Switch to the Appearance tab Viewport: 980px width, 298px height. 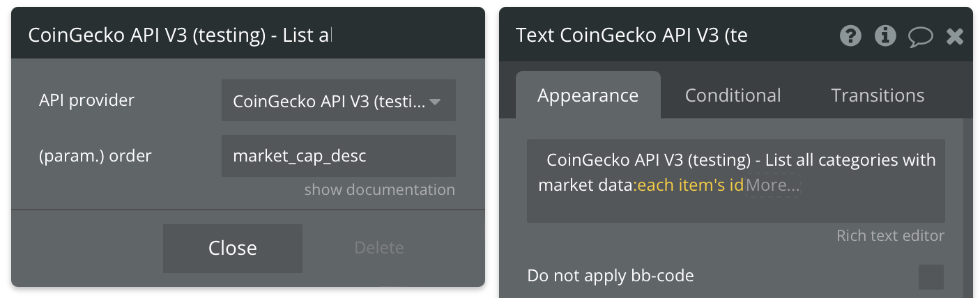588,95
